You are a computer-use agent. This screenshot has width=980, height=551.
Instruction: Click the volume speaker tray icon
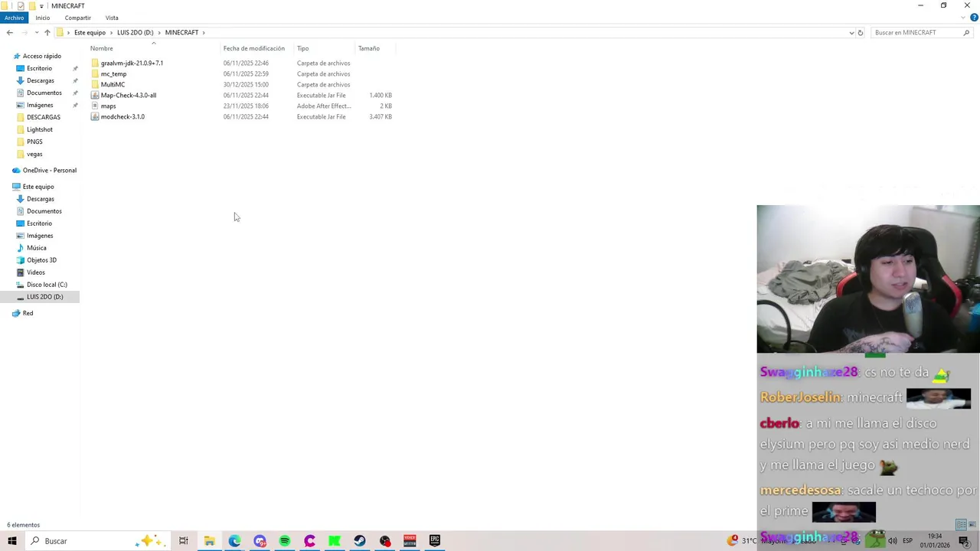click(x=893, y=541)
